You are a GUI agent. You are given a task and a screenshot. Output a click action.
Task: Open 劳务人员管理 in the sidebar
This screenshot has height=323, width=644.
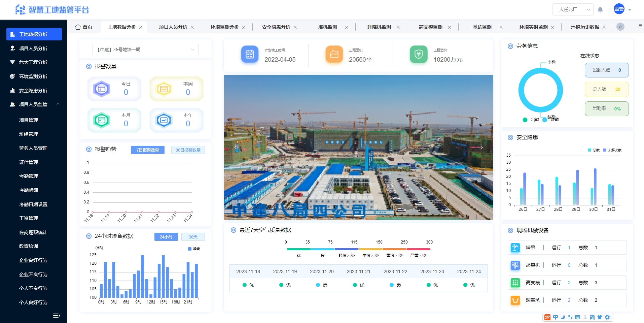tap(34, 148)
